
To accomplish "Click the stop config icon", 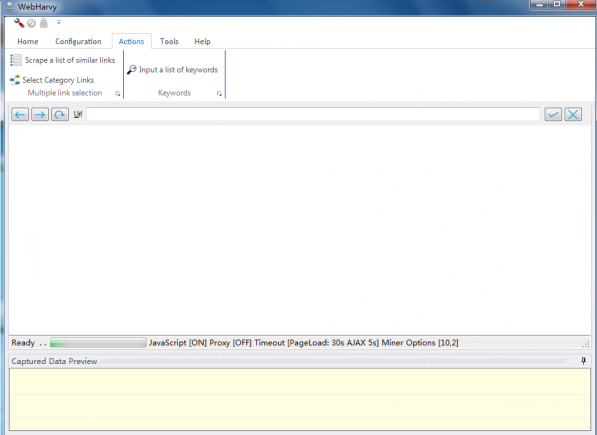I will point(32,24).
